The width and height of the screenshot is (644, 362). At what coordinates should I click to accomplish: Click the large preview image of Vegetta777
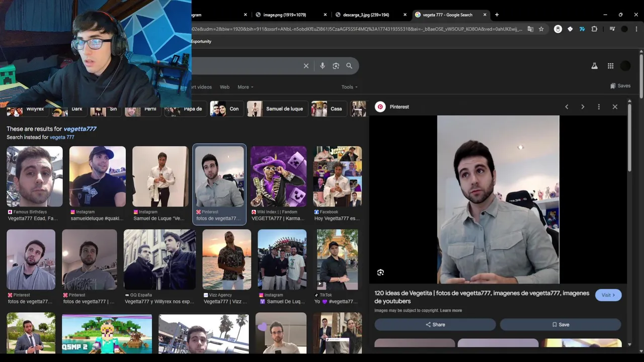click(498, 200)
